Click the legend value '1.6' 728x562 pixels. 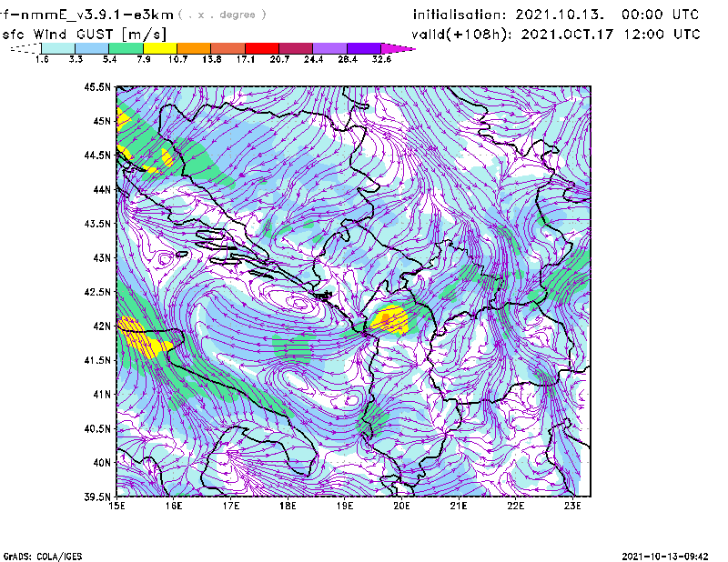coord(42,59)
